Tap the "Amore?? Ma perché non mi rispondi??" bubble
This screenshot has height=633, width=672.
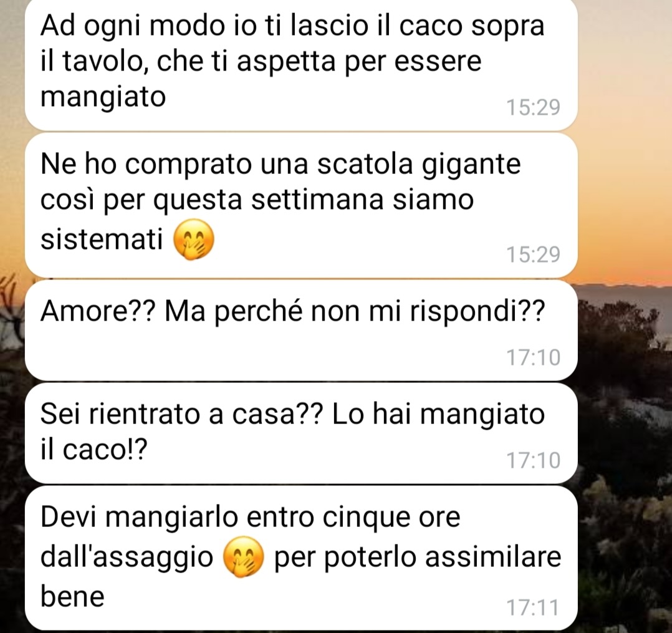pos(301,331)
